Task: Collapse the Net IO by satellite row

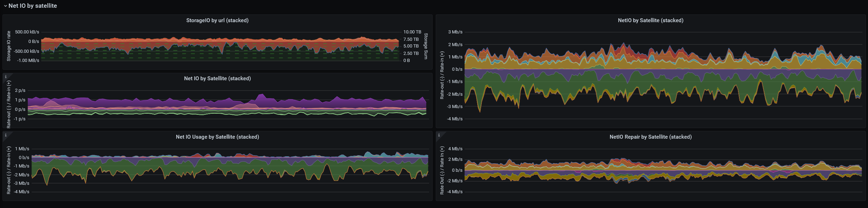Action: 5,6
